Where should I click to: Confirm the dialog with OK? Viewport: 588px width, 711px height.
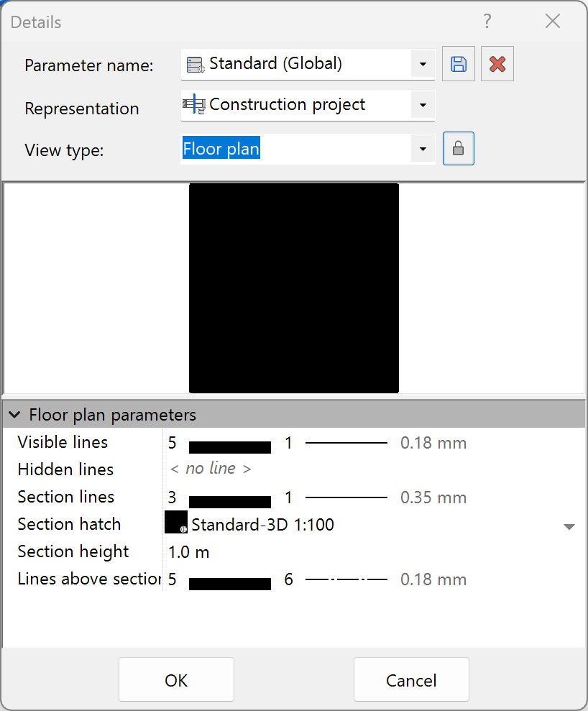tap(176, 679)
